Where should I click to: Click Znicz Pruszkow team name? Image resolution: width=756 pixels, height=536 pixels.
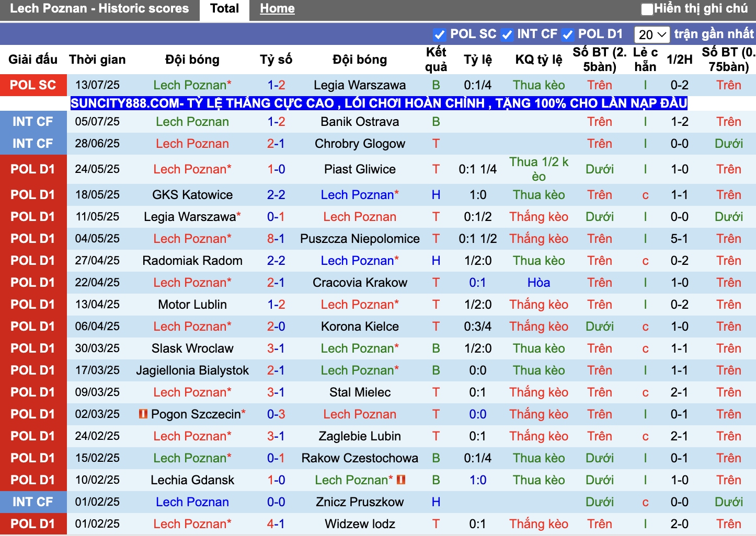click(360, 502)
